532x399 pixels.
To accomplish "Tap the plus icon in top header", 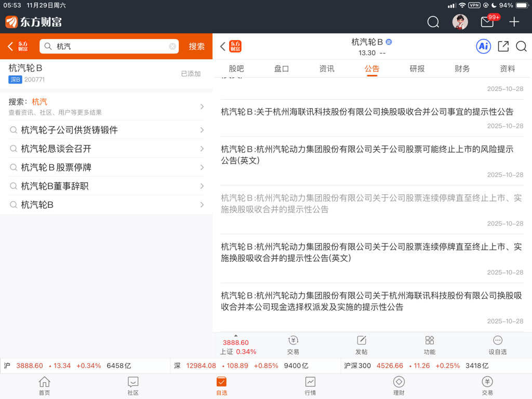I will coord(514,22).
